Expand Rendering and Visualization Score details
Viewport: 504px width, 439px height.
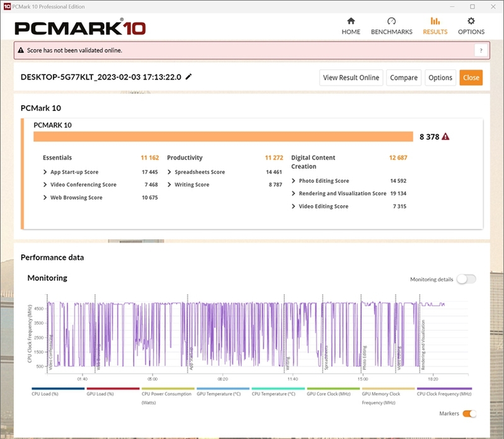tap(294, 193)
